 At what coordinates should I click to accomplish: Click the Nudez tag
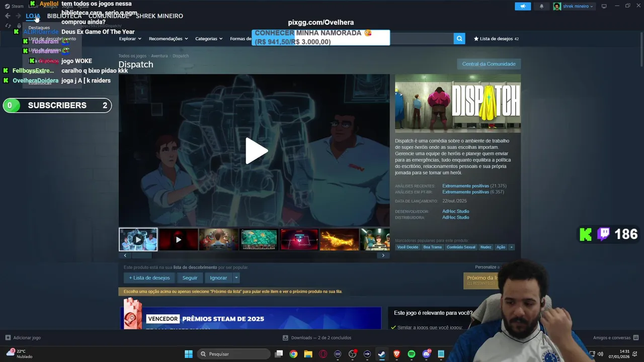point(486,247)
